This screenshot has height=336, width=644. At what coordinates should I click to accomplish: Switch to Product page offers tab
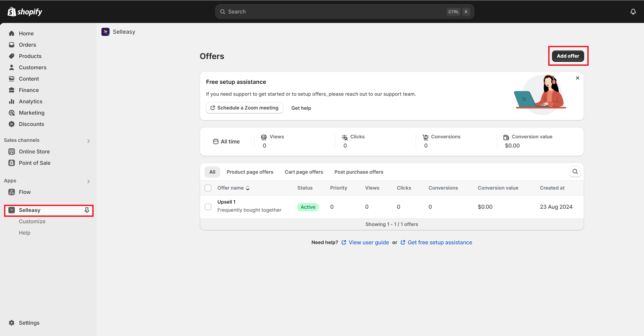(x=250, y=172)
